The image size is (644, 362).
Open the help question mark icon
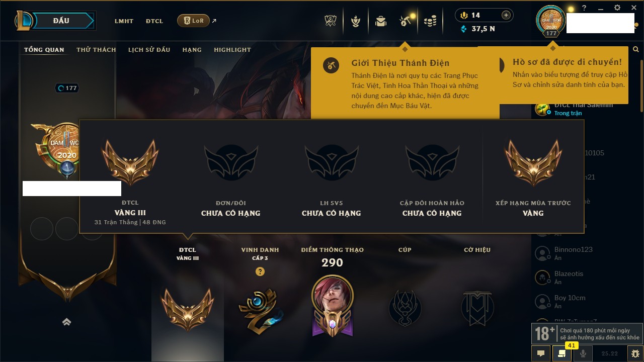(584, 8)
